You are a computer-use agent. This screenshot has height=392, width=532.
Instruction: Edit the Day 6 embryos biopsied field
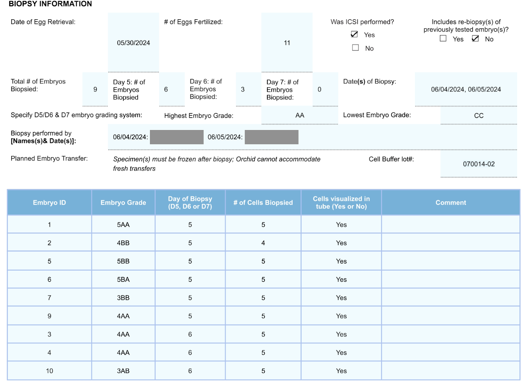[248, 89]
